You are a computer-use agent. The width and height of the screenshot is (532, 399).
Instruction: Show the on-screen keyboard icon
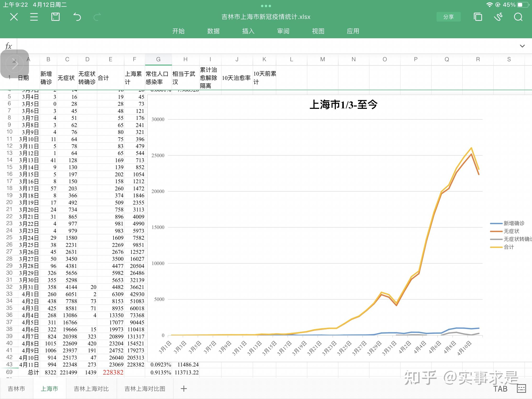click(x=521, y=388)
